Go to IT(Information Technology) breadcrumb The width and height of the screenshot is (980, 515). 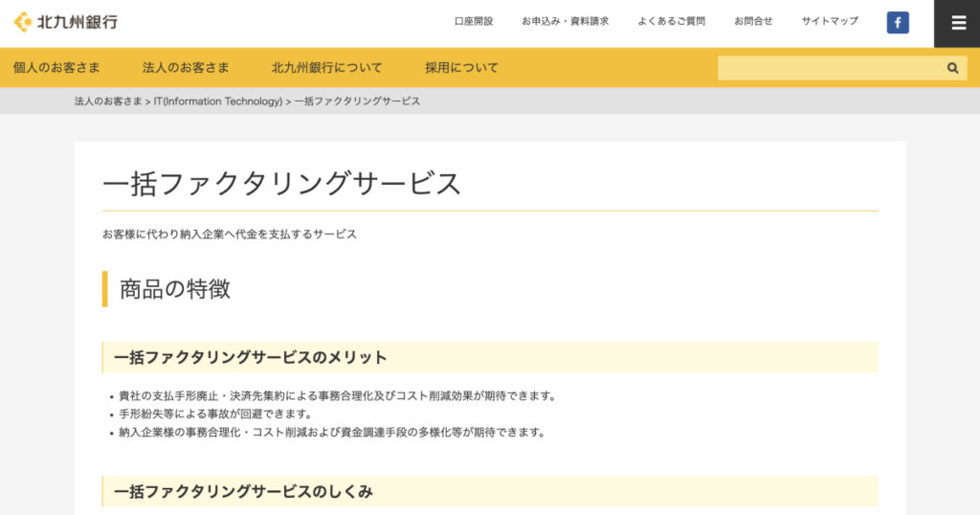pyautogui.click(x=218, y=101)
